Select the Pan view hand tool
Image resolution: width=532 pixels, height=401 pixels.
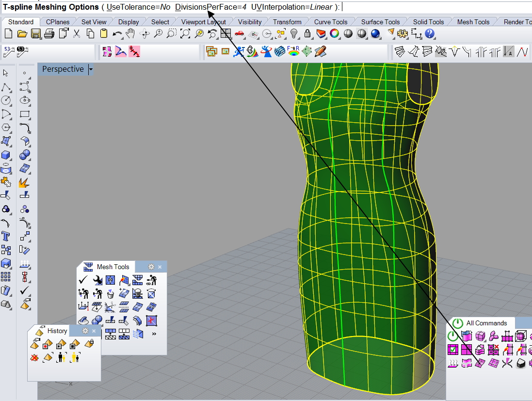coord(130,33)
